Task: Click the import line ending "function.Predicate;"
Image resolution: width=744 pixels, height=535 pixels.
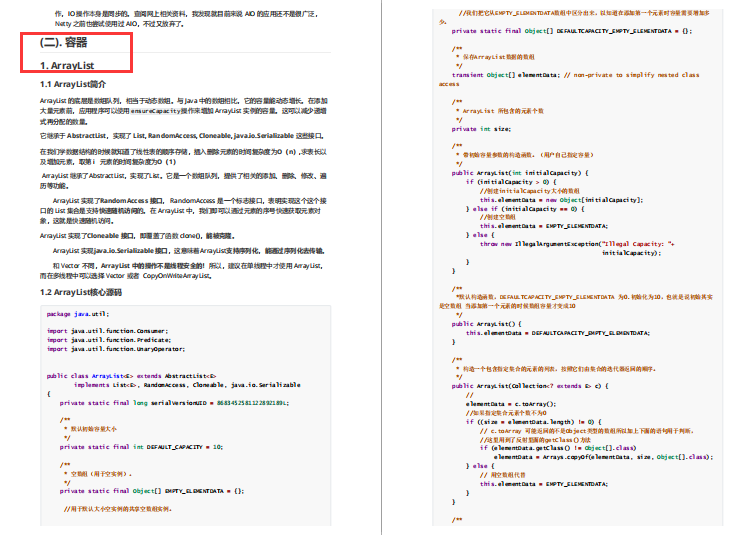Action: [109, 340]
